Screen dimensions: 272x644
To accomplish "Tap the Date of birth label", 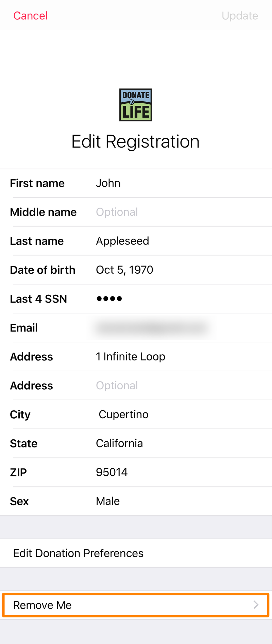I will point(42,270).
